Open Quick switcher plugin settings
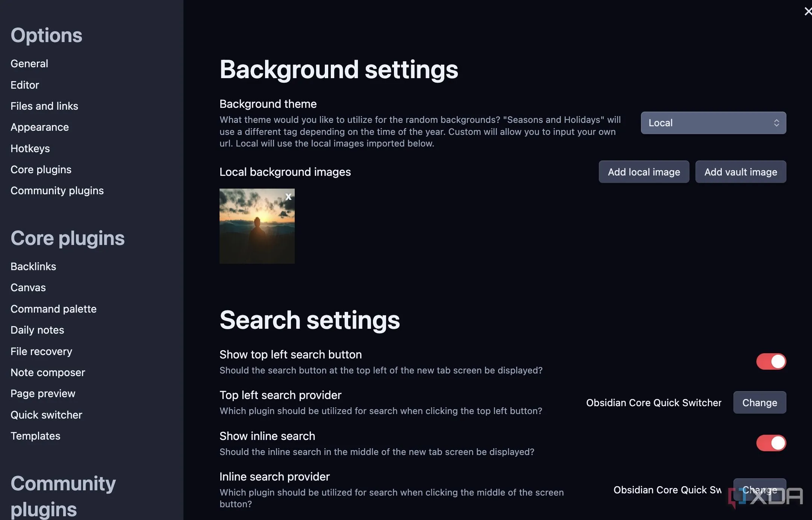Screen dimensions: 812x520 [x=46, y=415]
